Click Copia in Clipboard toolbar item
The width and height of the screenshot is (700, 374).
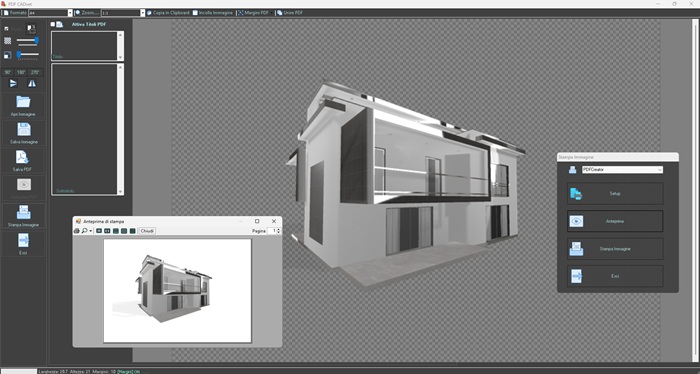click(168, 13)
